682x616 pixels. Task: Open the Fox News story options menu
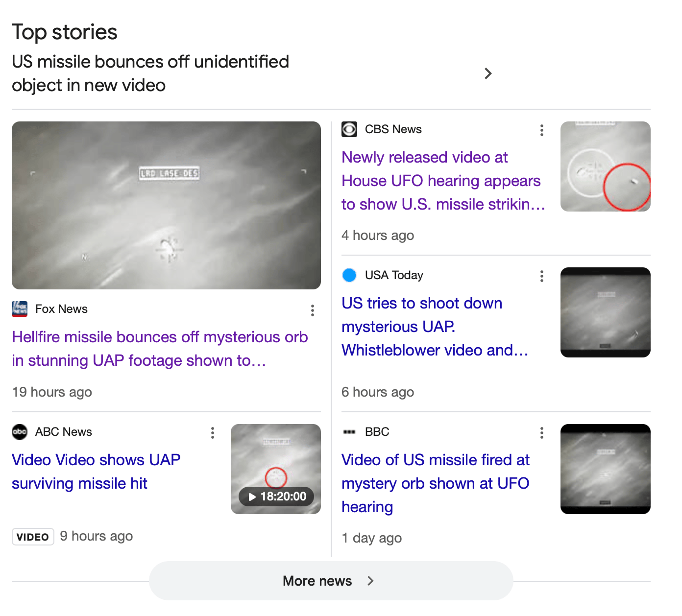pos(312,310)
